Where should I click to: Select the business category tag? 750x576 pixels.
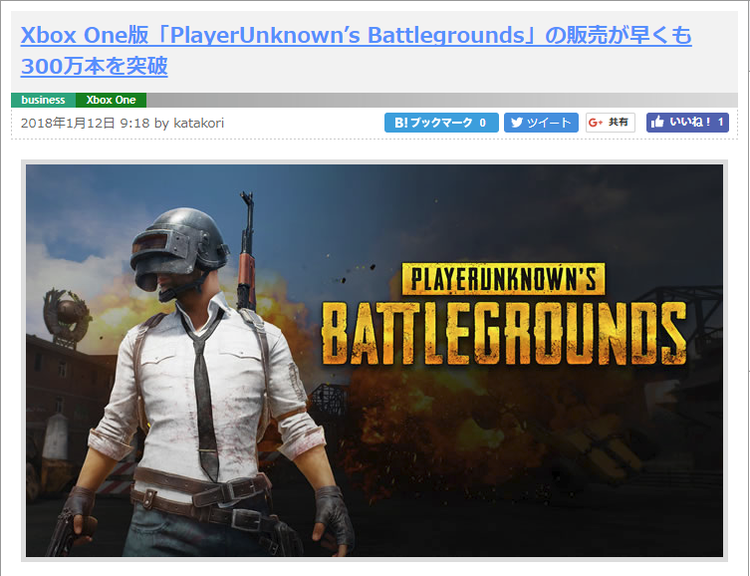click(43, 100)
